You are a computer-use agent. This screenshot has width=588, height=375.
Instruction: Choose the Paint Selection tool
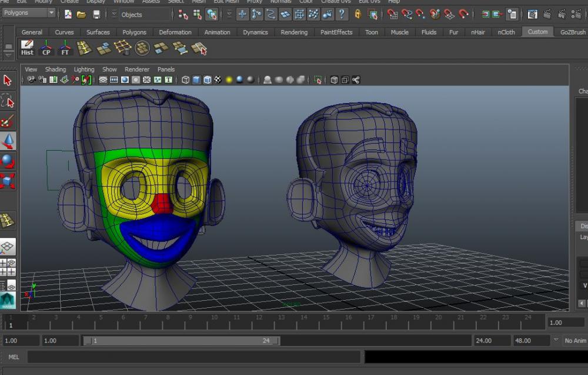coord(8,121)
